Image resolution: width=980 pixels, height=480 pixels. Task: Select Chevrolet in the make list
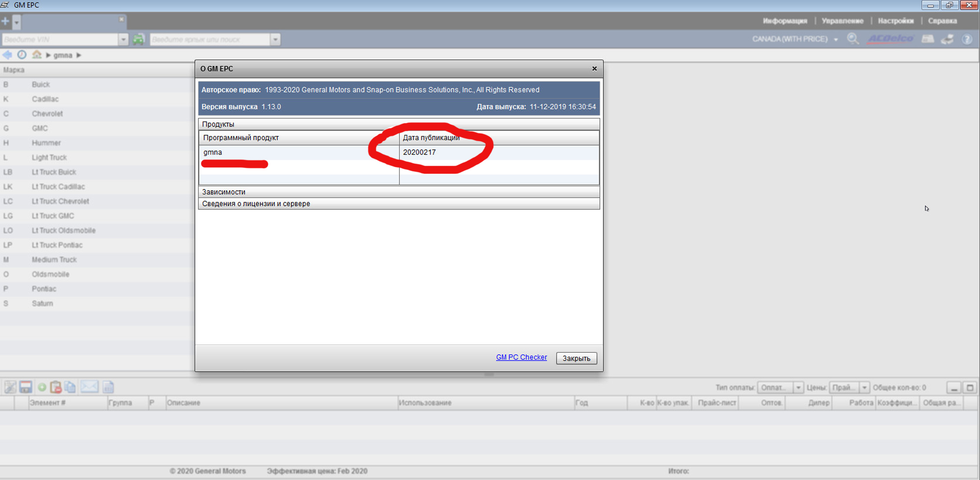96,114
